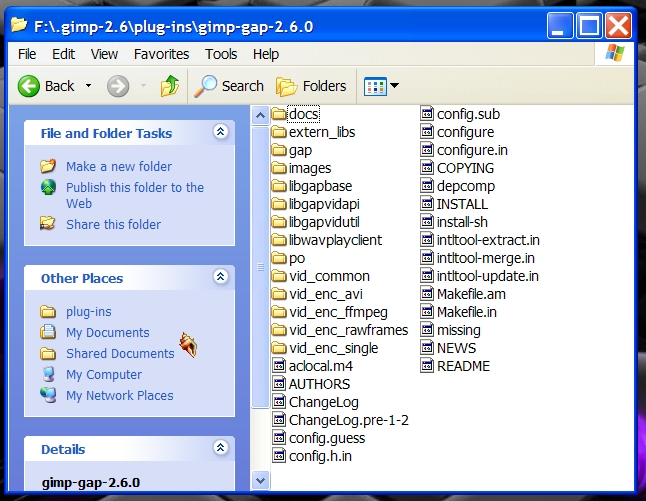Select the ChangeLog.pre-1-2 file icon
This screenshot has height=501, width=646.
pyautogui.click(x=279, y=420)
